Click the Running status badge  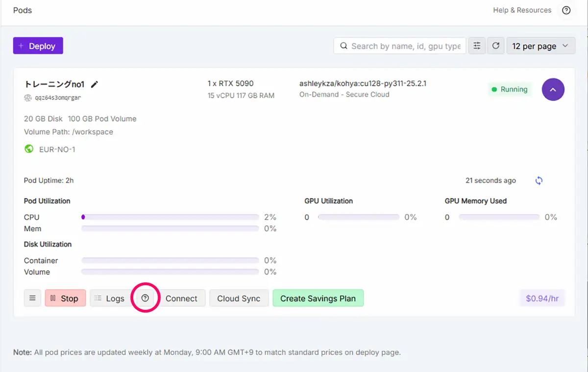coord(510,89)
